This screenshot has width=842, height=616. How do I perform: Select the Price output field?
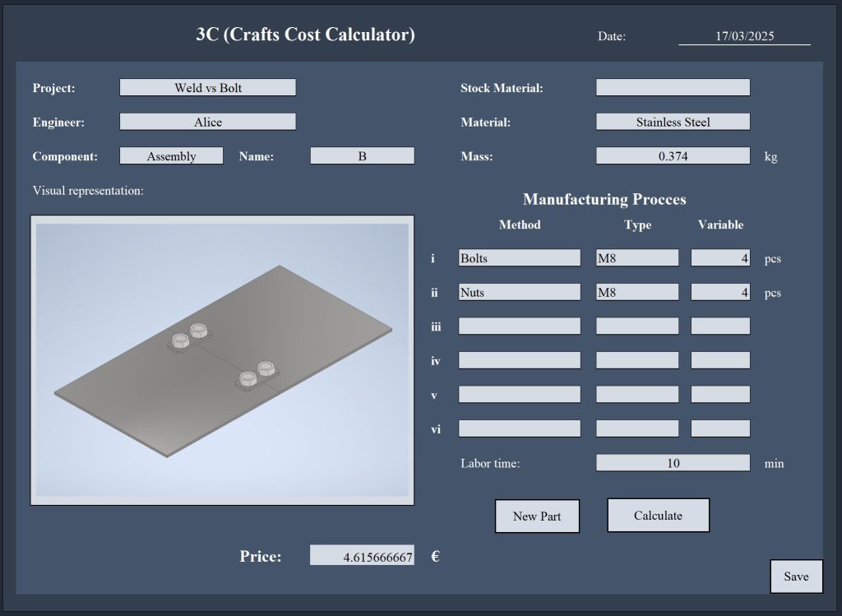tap(362, 556)
